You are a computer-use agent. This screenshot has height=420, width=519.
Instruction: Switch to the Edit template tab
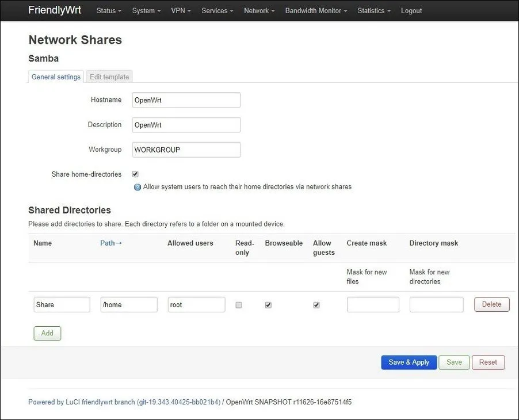[109, 77]
